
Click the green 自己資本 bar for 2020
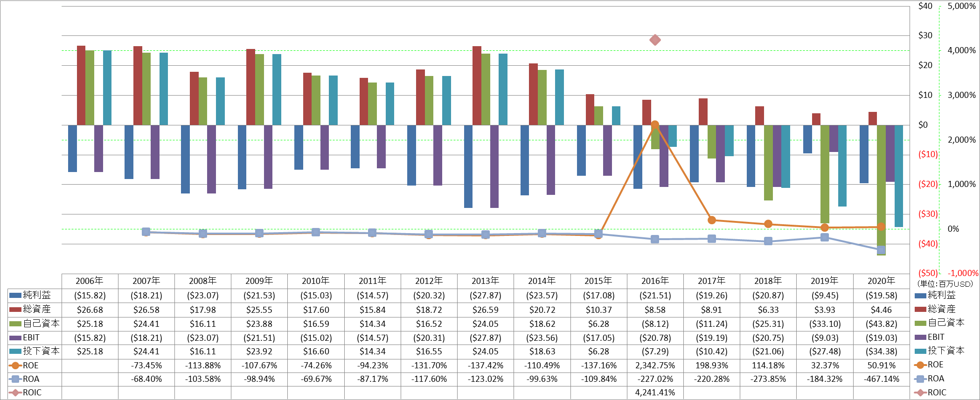881,190
